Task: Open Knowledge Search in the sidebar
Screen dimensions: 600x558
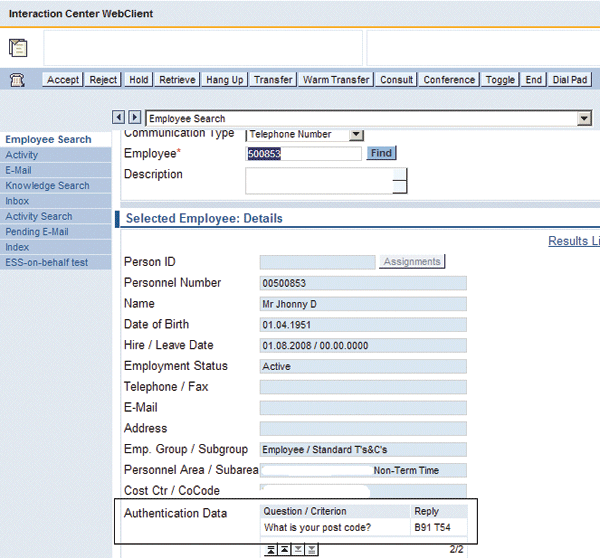Action: pos(47,186)
